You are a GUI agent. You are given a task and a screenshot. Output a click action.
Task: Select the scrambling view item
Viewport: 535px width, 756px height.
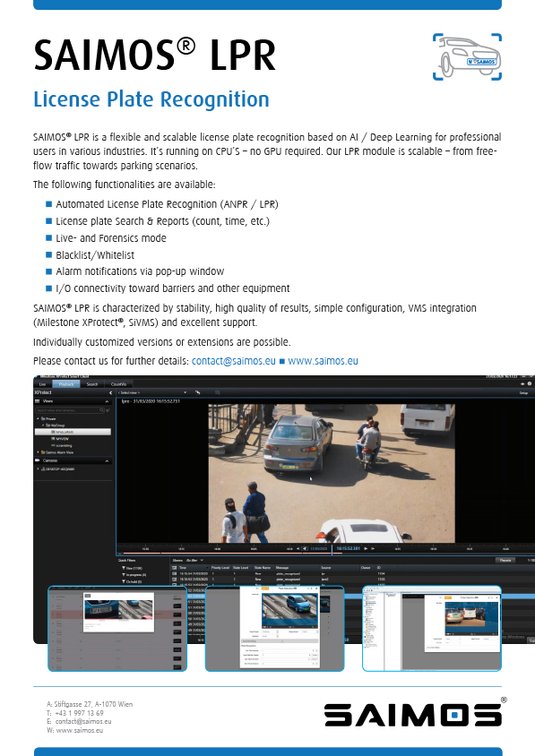pos(61,445)
